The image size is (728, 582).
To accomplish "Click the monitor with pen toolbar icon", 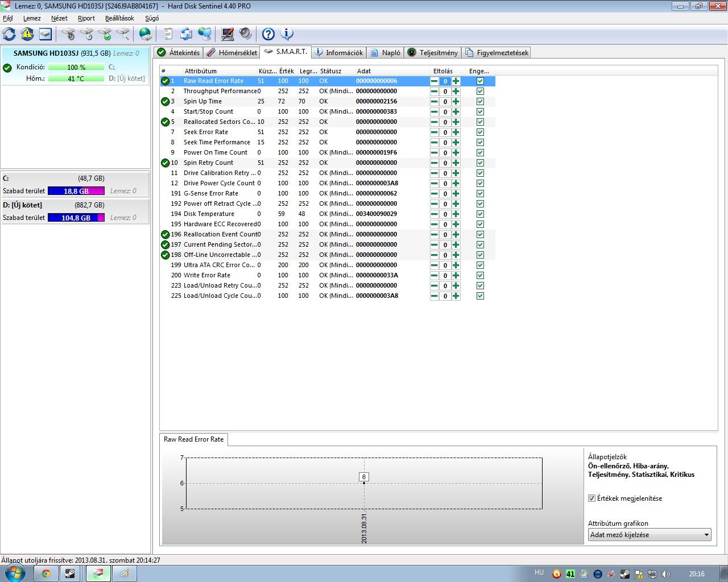I will [227, 34].
